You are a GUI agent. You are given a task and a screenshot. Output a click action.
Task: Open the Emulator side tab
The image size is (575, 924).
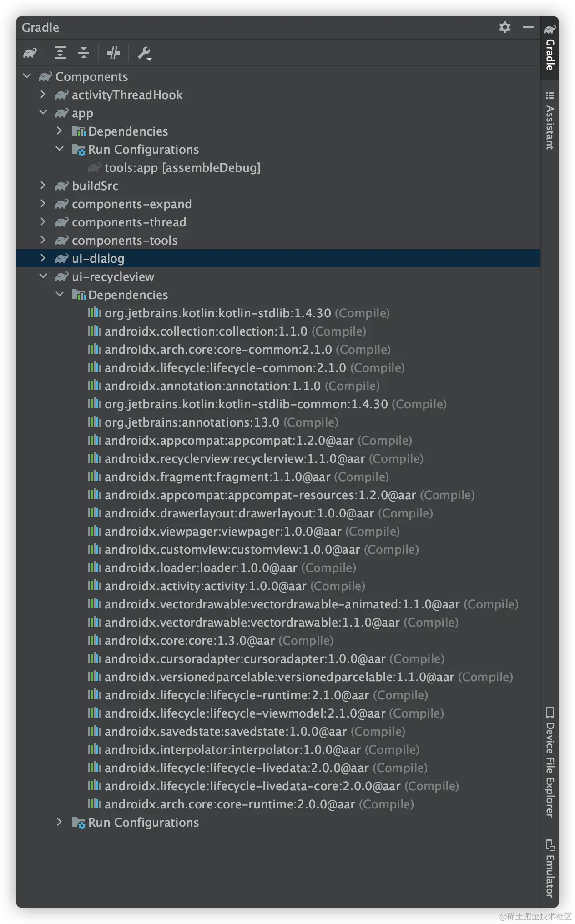coord(550,869)
